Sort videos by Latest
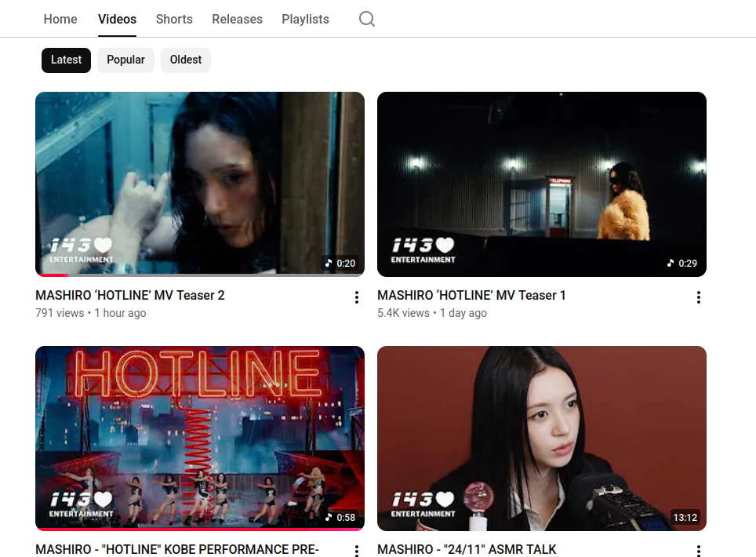This screenshot has width=756, height=557. (66, 60)
